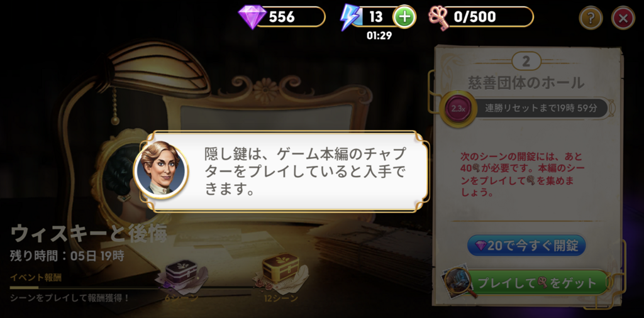Screen dimensions: 644x318
Task: Select the 6-scene reward chest
Action: 181,273
